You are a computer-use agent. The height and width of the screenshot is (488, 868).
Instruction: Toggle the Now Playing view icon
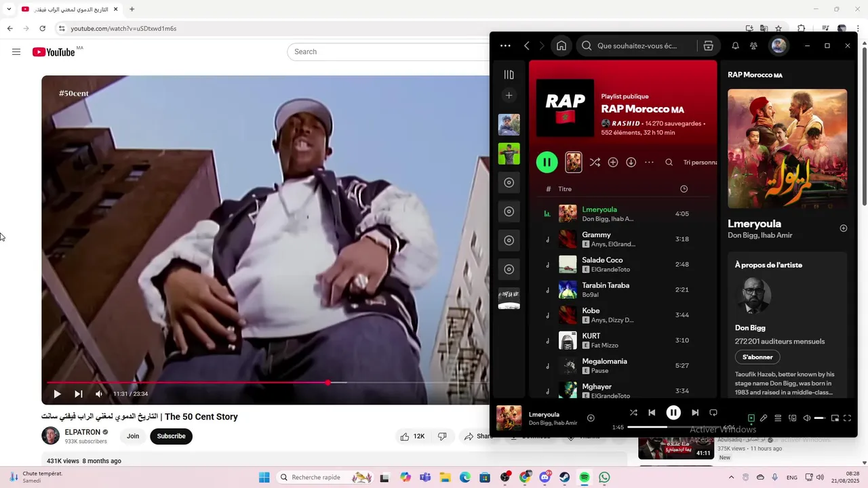751,418
